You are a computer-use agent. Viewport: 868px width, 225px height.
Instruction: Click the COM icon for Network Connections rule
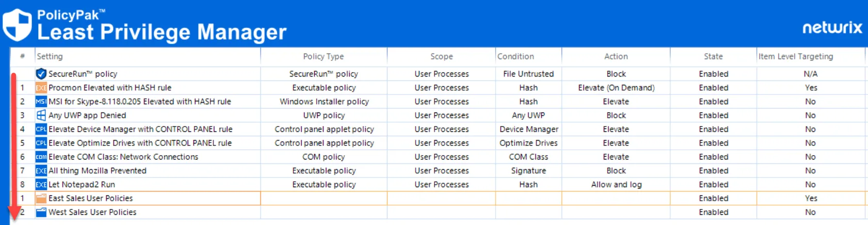click(x=41, y=157)
